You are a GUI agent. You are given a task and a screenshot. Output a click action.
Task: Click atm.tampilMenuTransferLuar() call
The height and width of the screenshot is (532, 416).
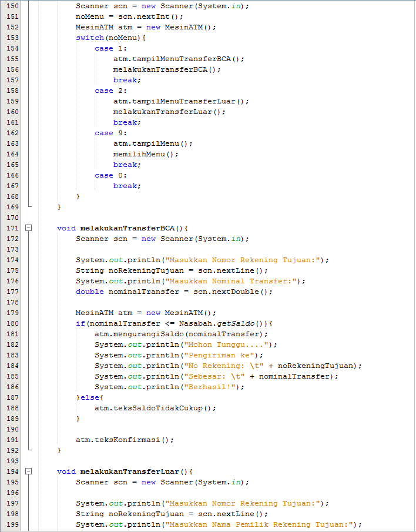point(181,102)
